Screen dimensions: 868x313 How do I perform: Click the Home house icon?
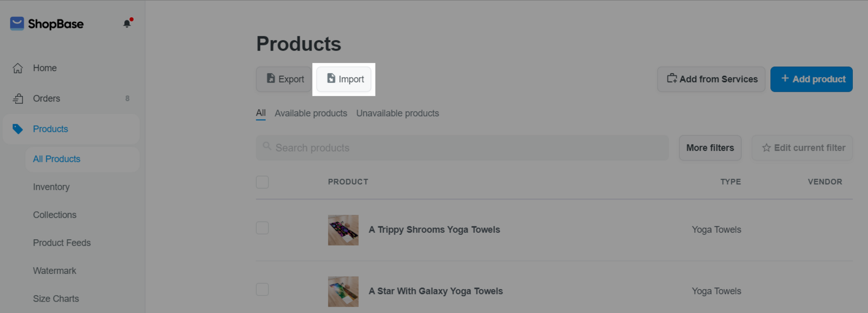tap(18, 68)
